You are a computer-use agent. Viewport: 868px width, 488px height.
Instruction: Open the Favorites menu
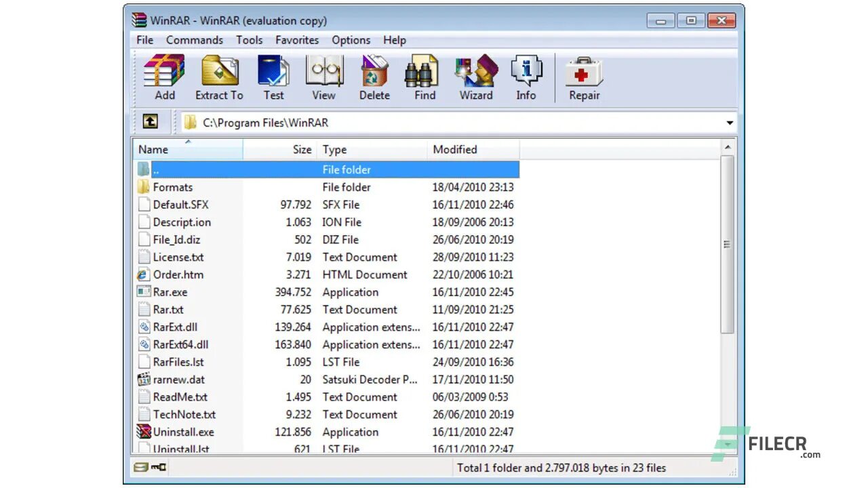click(297, 40)
